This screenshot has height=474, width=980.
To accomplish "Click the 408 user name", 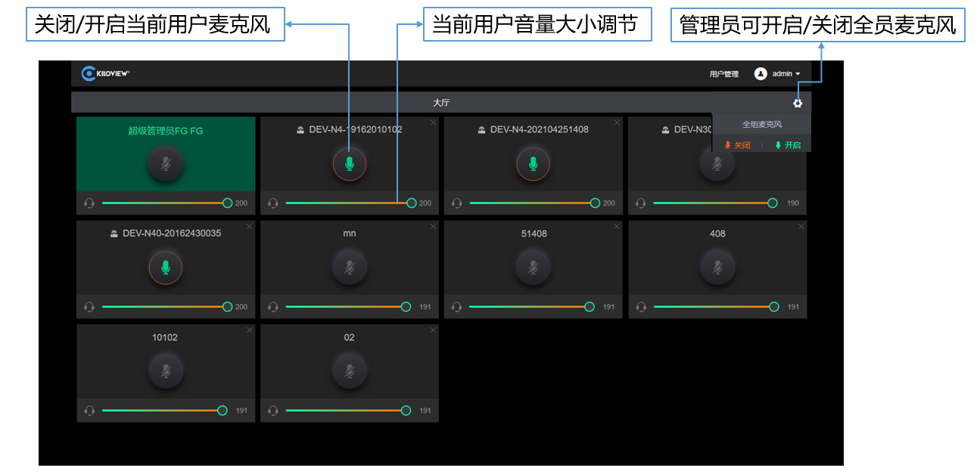I will pos(717,234).
